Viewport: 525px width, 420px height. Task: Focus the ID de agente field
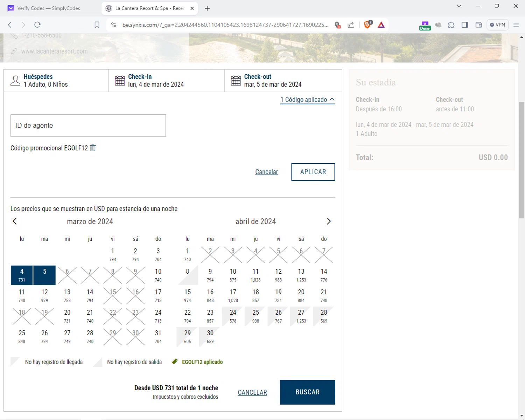[88, 126]
